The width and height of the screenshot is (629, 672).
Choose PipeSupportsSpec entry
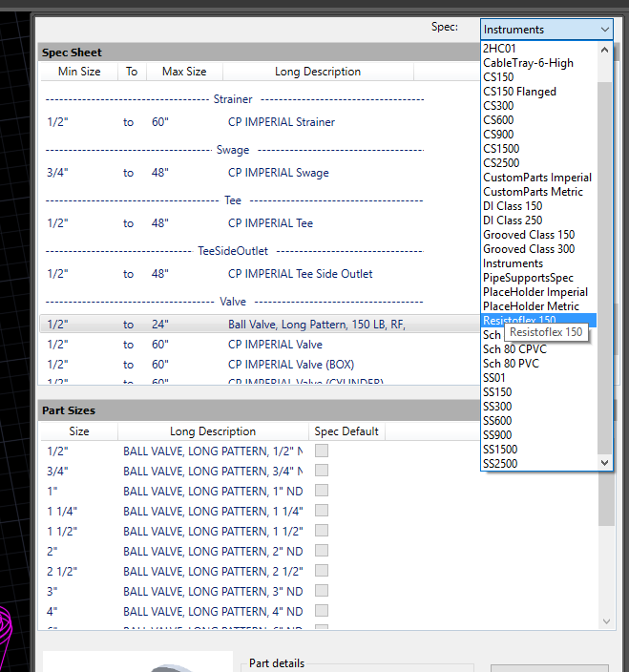(x=539, y=278)
